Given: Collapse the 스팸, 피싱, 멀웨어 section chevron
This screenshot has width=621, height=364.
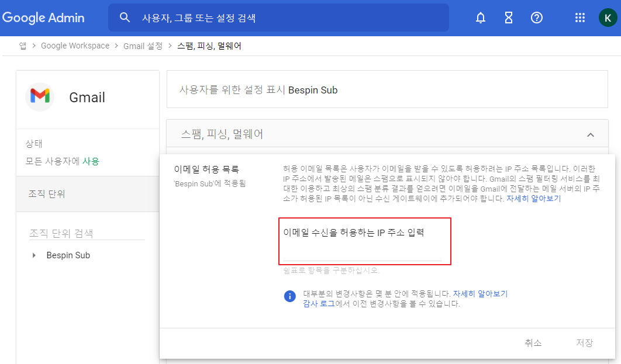Looking at the screenshot, I should coord(591,135).
